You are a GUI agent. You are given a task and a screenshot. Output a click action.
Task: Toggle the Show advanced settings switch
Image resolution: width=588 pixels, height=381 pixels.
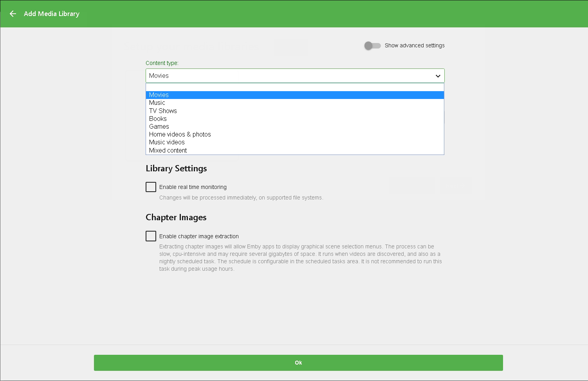[372, 46]
